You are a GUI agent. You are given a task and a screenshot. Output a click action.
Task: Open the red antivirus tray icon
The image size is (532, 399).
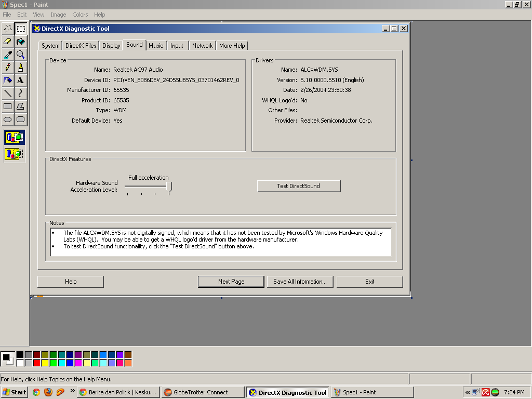pyautogui.click(x=486, y=392)
